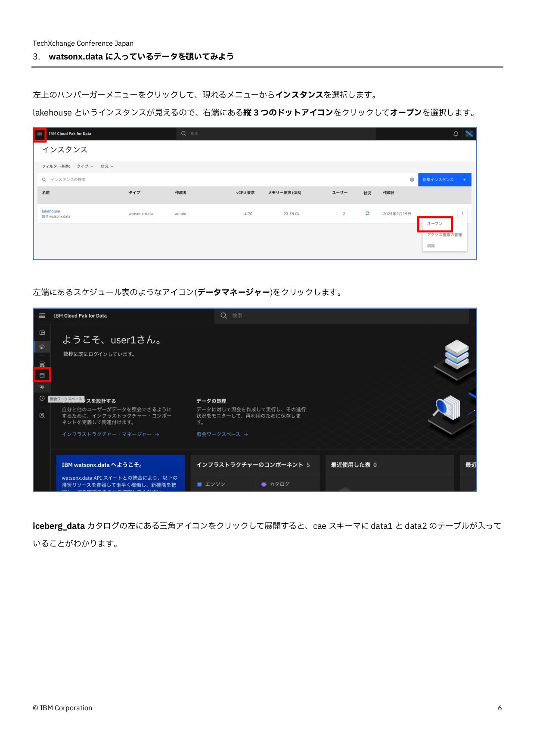534x756 pixels.
Task: Open access control icon at rail bottom
Action: (42, 415)
